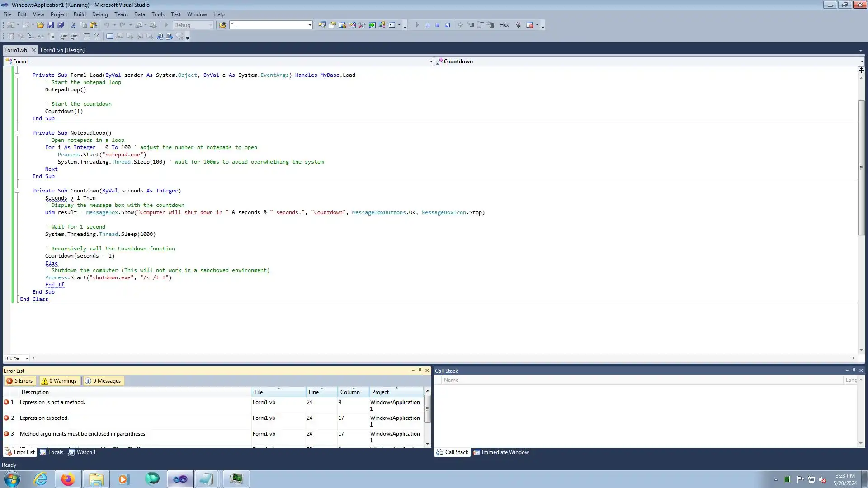Open the Countdown method dropdown
Screen dimensions: 868x488
[862, 61]
